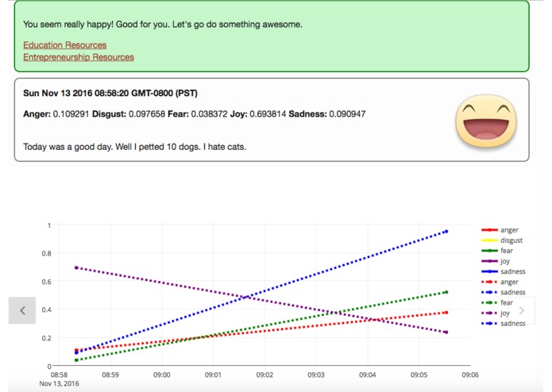
Task: Click the 09:03 x-axis label
Action: coord(316,375)
